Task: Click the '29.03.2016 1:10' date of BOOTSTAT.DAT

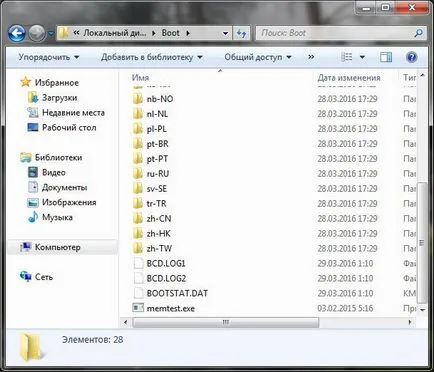Action: 345,293
